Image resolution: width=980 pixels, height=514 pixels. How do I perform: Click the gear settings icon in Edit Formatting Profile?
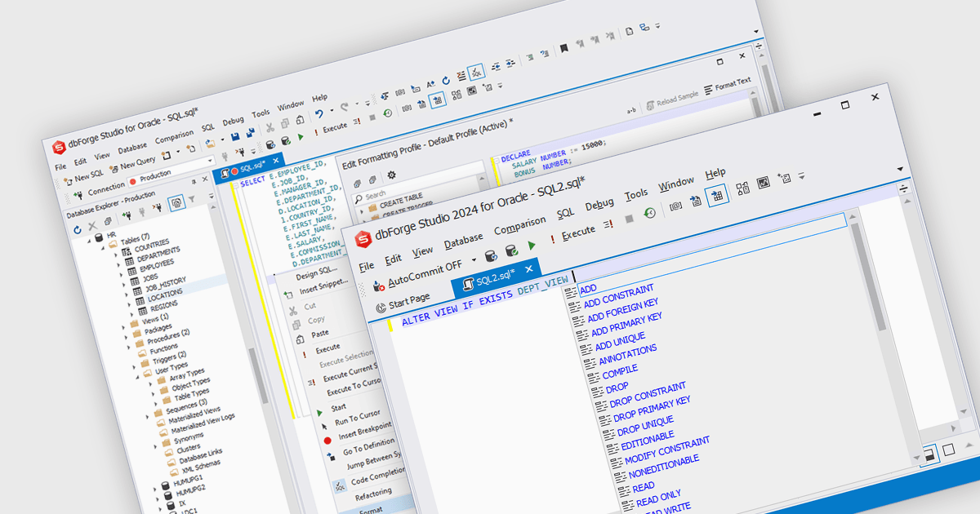click(x=390, y=175)
